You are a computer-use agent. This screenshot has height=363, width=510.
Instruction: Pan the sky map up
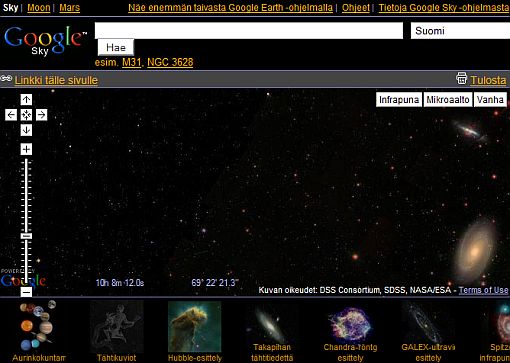(x=26, y=99)
